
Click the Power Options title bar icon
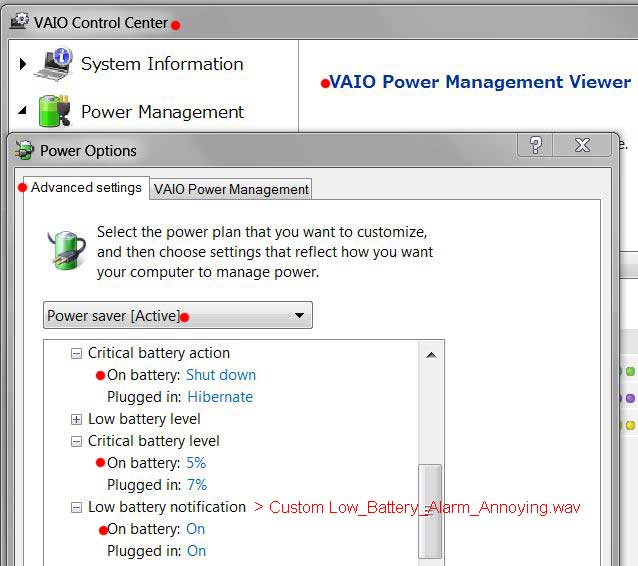pyautogui.click(x=24, y=150)
